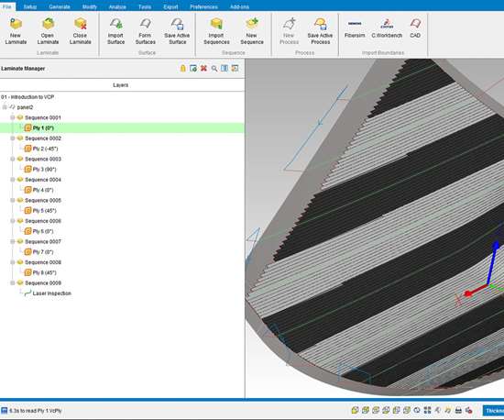The height and width of the screenshot is (420, 504).
Task: Collapse the Sequence 0002 node
Action: (13, 138)
